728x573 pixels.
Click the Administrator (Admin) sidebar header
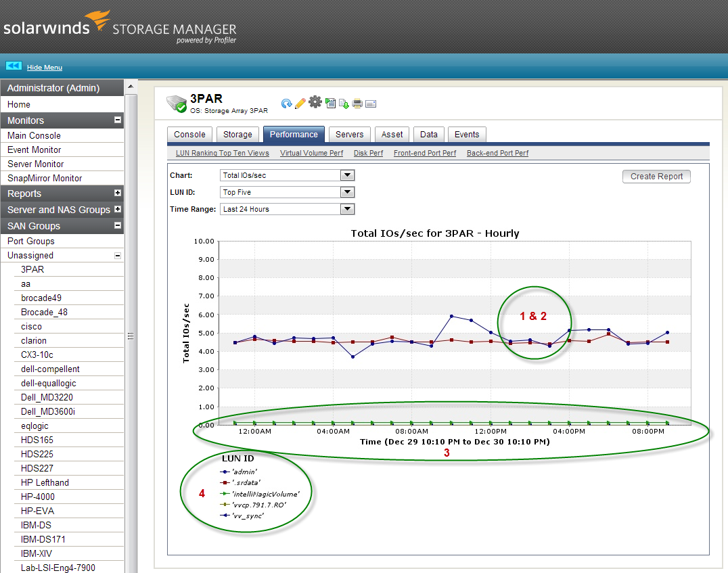[62, 88]
